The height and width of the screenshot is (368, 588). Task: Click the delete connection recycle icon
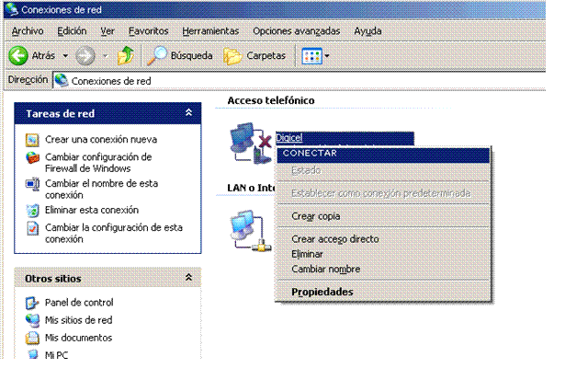tap(33, 211)
